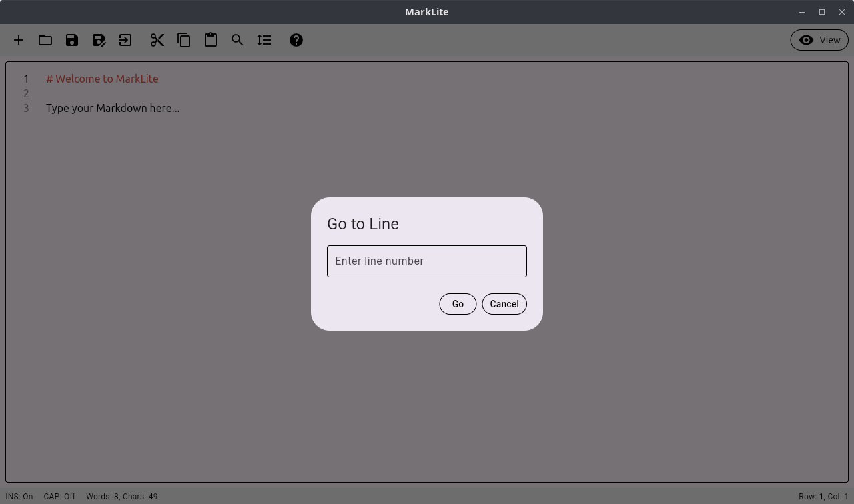Image resolution: width=854 pixels, height=504 pixels.
Task: Click the heading line '# Welcome to MarkLite'
Action: [102, 79]
